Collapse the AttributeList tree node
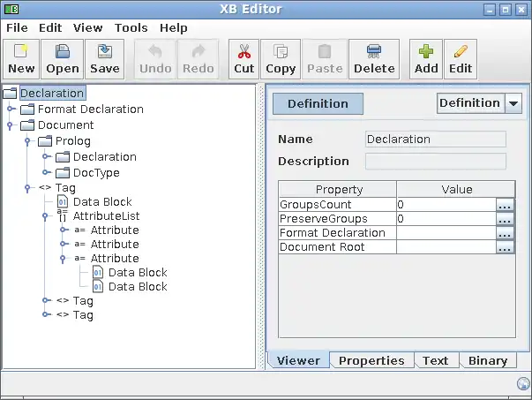Image resolution: width=532 pixels, height=400 pixels. point(46,215)
